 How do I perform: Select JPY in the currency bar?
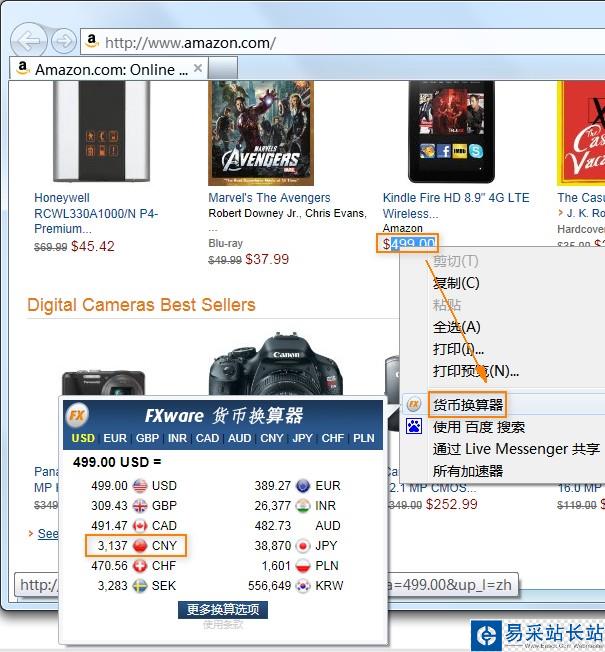(x=302, y=438)
